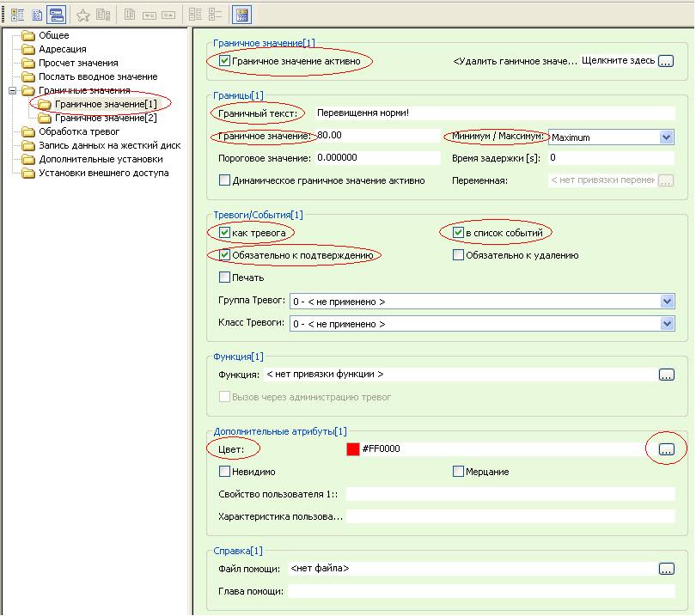This screenshot has width=696, height=616.
Task: Open the Общее folder in tree
Action: [54, 35]
